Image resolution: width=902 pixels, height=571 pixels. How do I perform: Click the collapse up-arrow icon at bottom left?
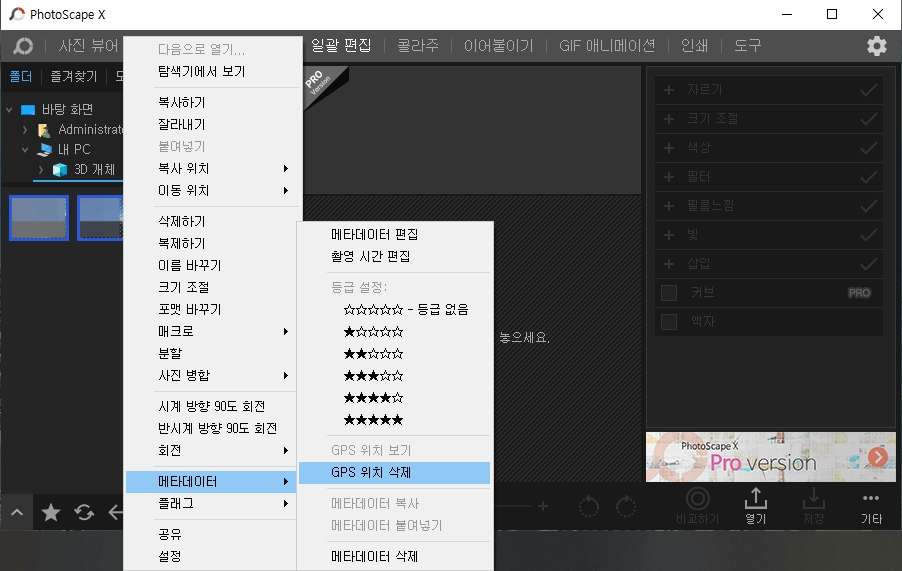[x=17, y=512]
